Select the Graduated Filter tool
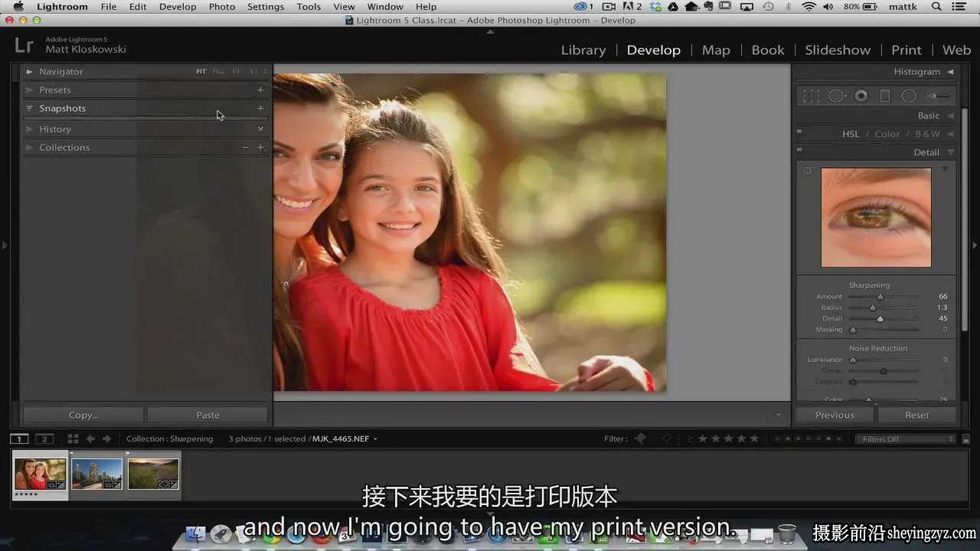 (885, 96)
